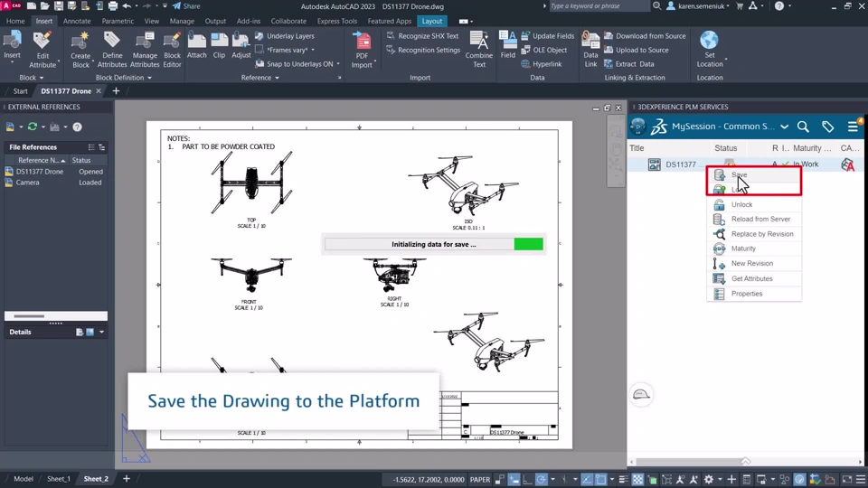The image size is (868, 488).
Task: Open Manage Attributes
Action: (145, 49)
